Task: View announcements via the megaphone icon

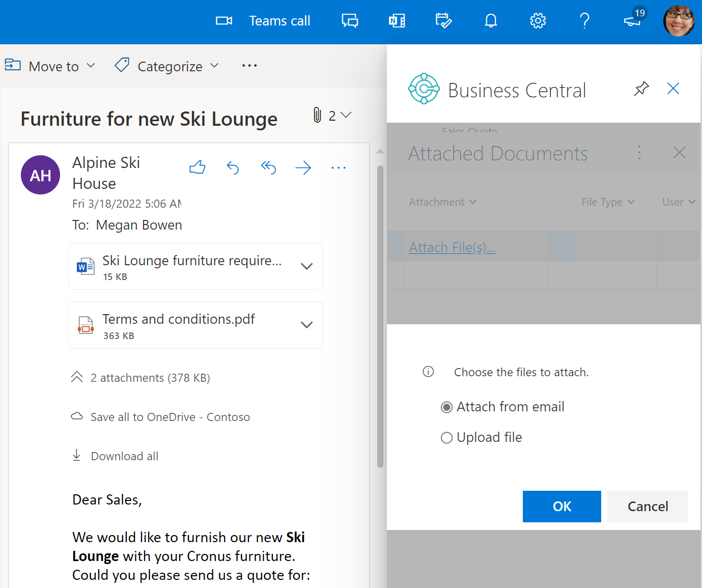Action: [631, 20]
